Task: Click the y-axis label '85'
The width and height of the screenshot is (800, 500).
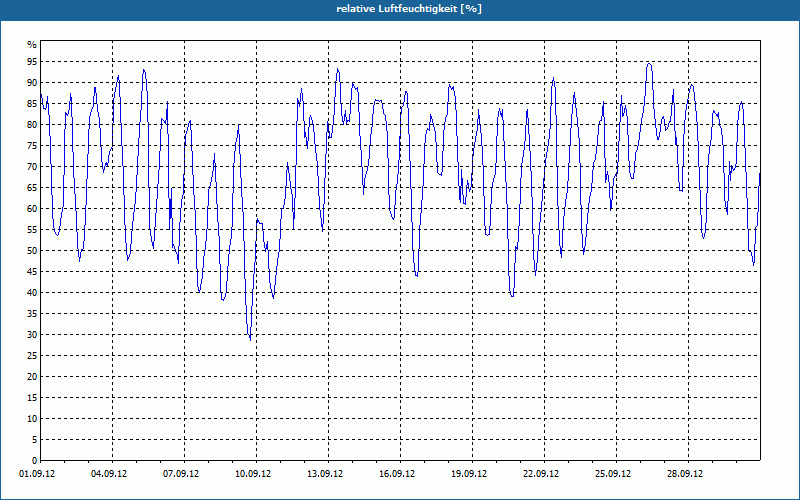Action: pos(32,104)
